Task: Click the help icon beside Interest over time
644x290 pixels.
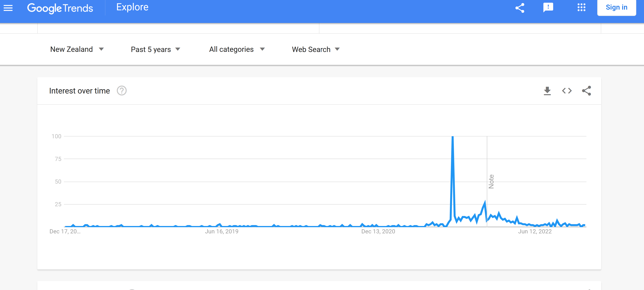Action: point(122,91)
